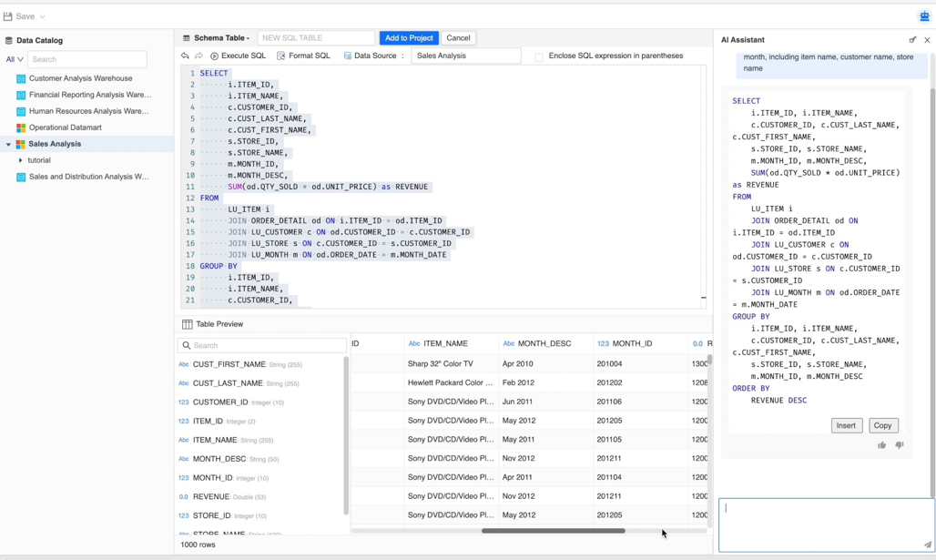Click the 1000 rows status text
Image resolution: width=936 pixels, height=560 pixels.
(198, 545)
